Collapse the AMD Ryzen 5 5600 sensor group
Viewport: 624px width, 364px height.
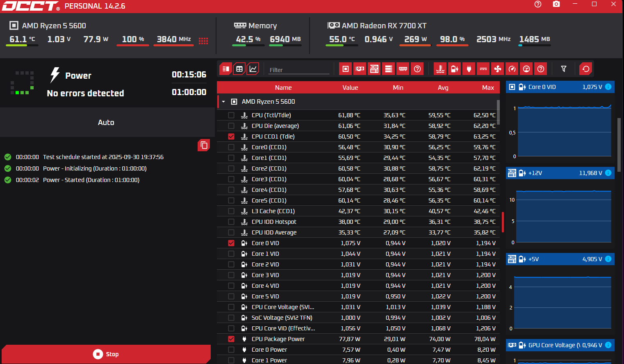(x=223, y=102)
